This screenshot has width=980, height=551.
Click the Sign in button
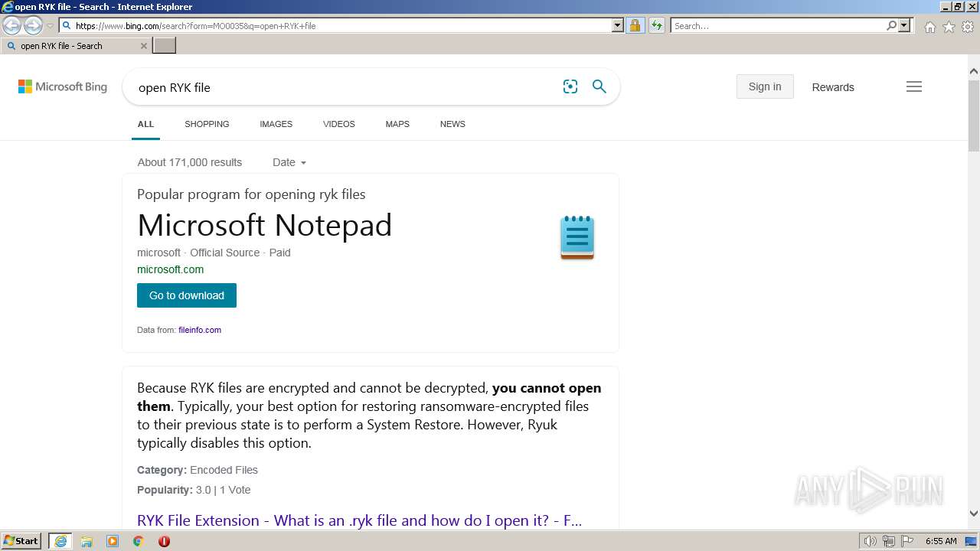point(765,86)
